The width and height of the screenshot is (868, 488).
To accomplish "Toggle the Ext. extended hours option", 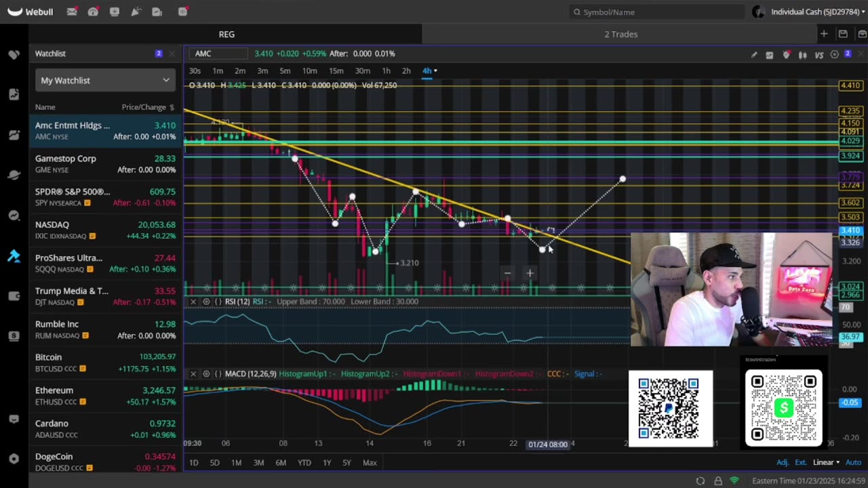I will click(x=801, y=462).
